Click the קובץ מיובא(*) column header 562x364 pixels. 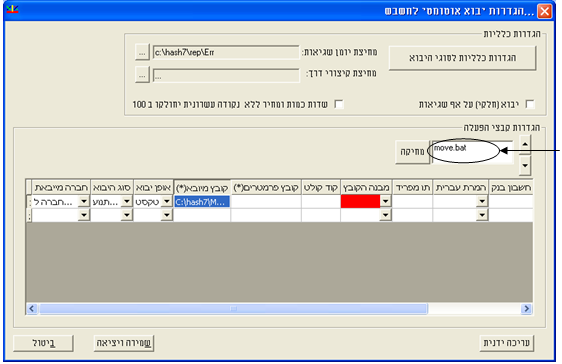click(x=202, y=188)
